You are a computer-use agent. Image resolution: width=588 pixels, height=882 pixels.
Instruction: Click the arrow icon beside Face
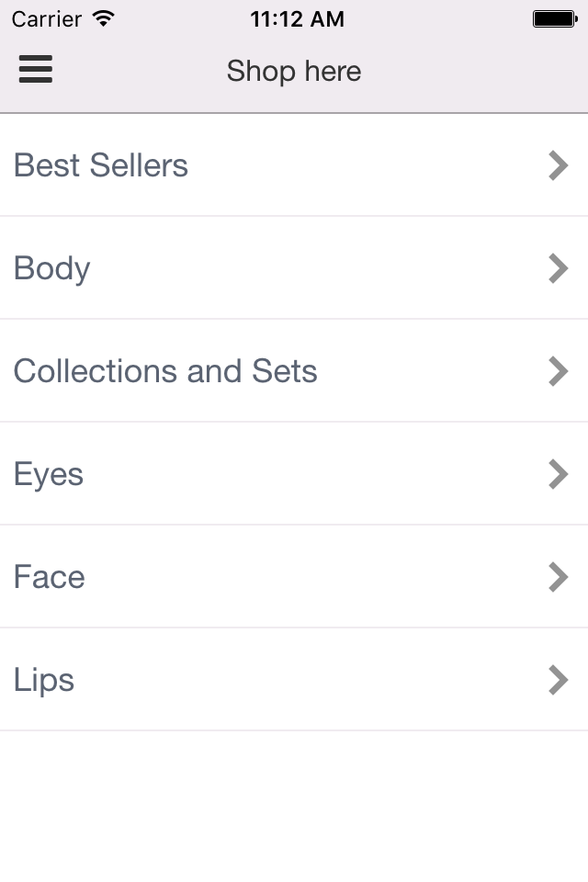tap(559, 577)
